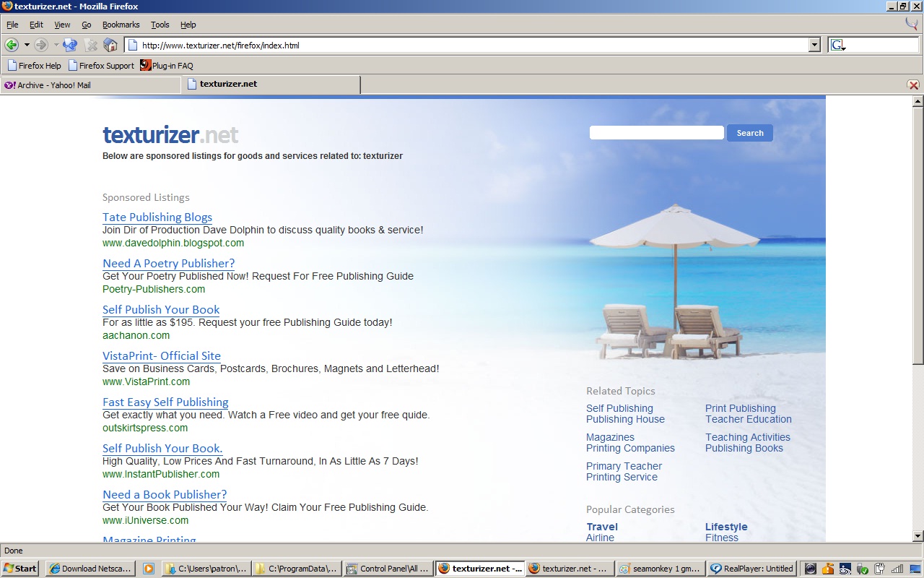Open the Back history dropdown arrow

[27, 45]
